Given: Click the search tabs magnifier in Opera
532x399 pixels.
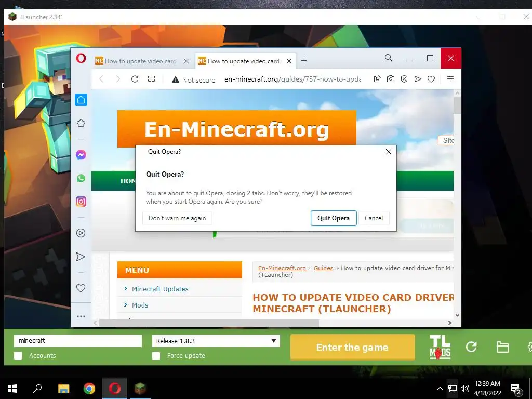Looking at the screenshot, I should (x=389, y=58).
